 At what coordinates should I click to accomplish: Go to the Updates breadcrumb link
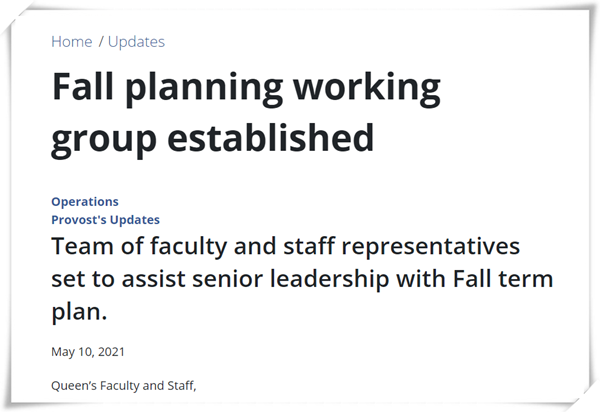coord(136,42)
